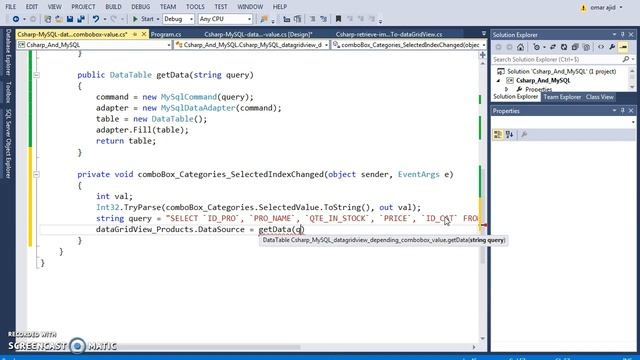Toggle Alphabetical sort in Properties panel
Screen dimensions: 640x360
click(x=509, y=134)
